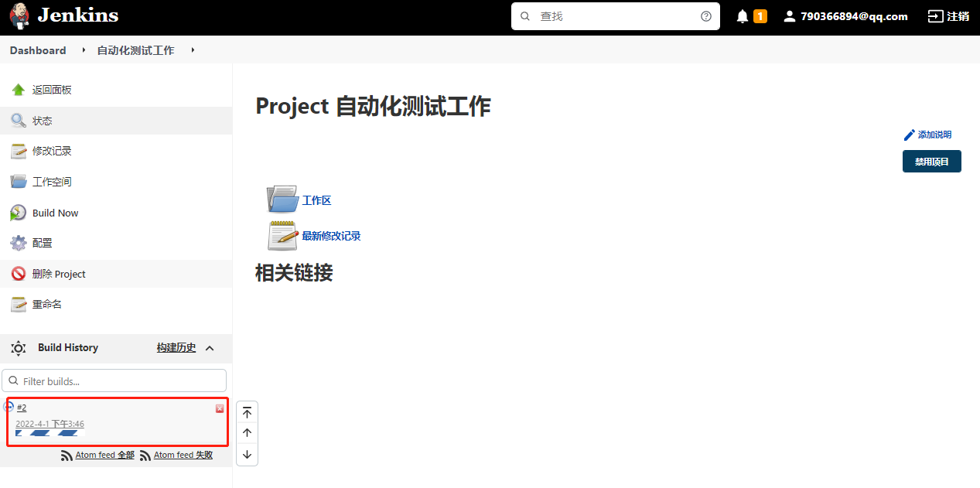This screenshot has height=488, width=980.
Task: Open search help question-mark icon
Action: [x=705, y=16]
